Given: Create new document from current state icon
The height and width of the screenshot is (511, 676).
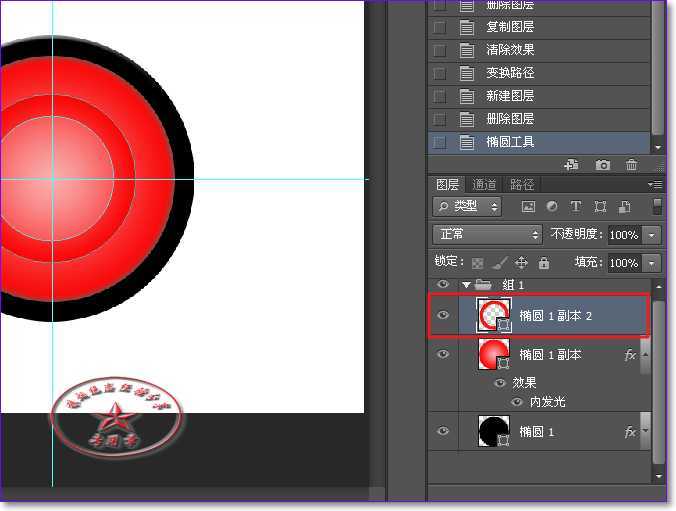Looking at the screenshot, I should [572, 165].
